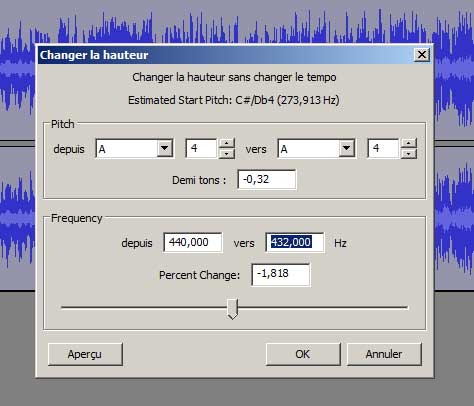The height and width of the screenshot is (406, 474).
Task: Confirm the pitch change with OK
Action: click(x=303, y=354)
